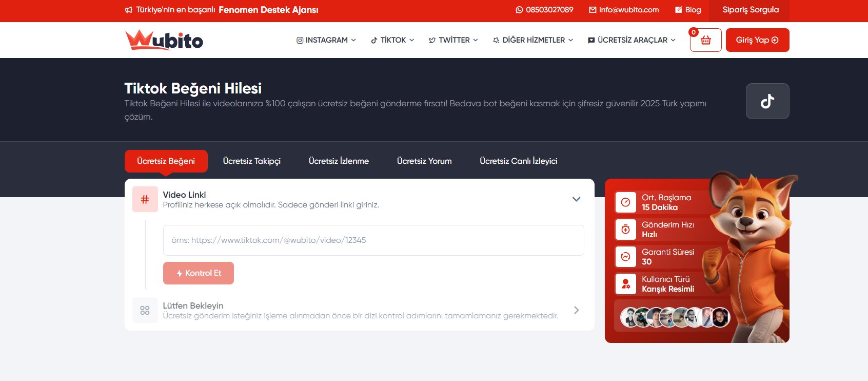Viewport: 868px width, 381px height.
Task: Click the Kullanıcı Türü user icon
Action: (x=625, y=284)
